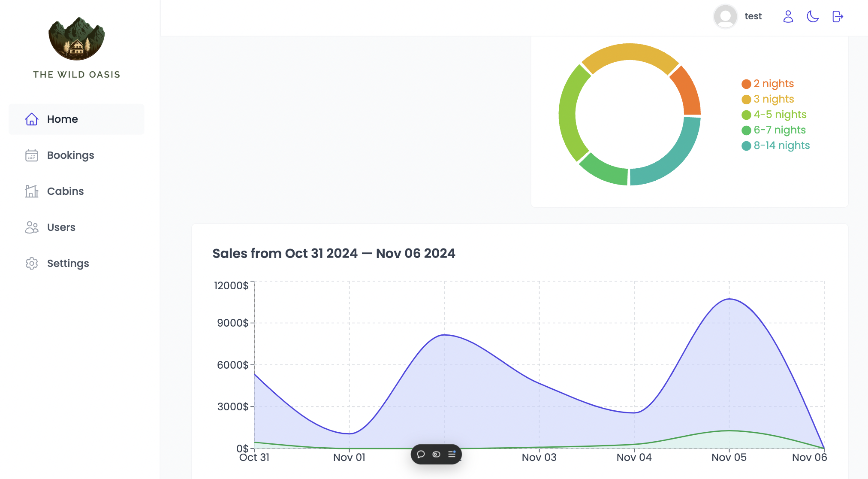Navigate to the Users page
868x479 pixels.
click(76, 227)
